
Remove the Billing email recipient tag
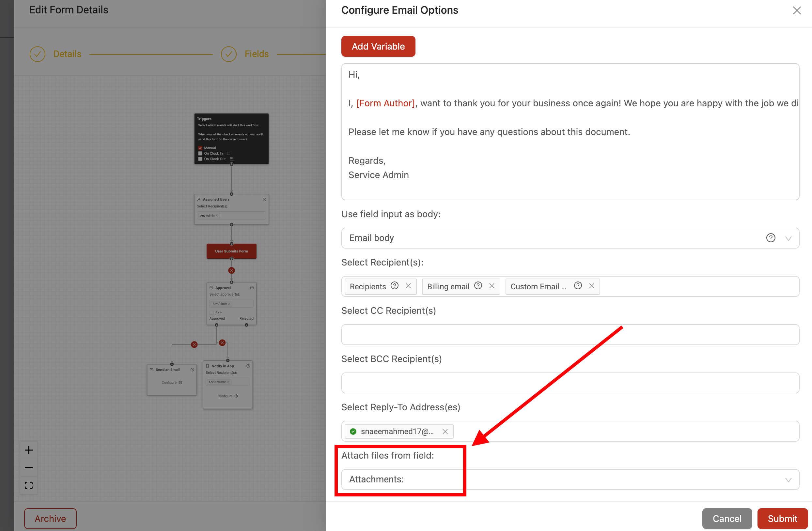tap(492, 286)
